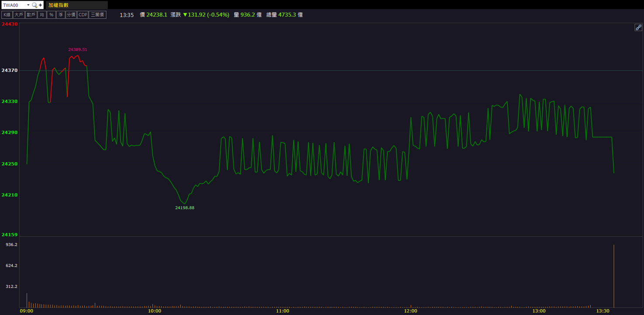
Task: Click the 價 24238.1 price value
Action: [x=153, y=15]
